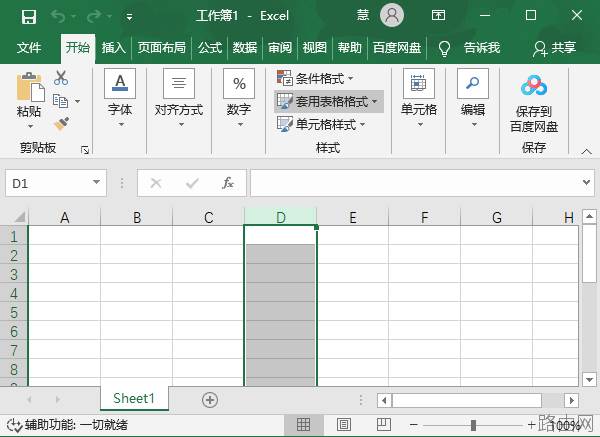Screen dimensions: 600x437
Task: Switch to Page Layout view
Action: click(x=344, y=424)
